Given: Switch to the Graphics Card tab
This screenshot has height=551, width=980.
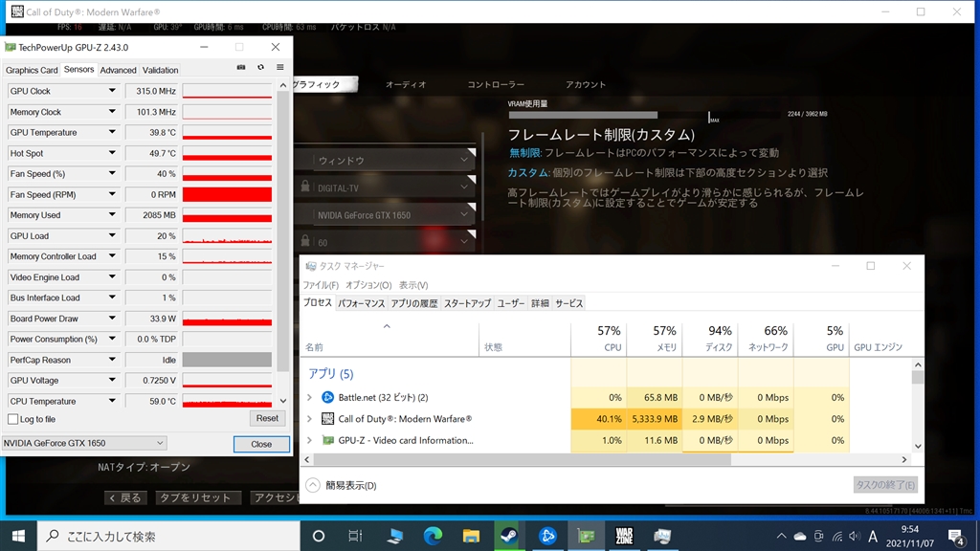Looking at the screenshot, I should [x=32, y=70].
